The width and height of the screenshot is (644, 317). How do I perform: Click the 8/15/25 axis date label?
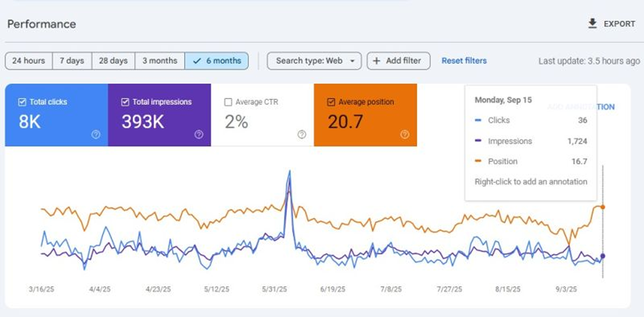(508, 289)
